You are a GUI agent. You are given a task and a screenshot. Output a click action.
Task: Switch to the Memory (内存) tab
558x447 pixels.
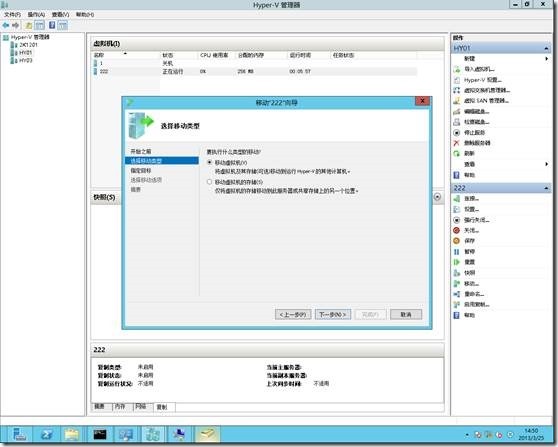(122, 406)
